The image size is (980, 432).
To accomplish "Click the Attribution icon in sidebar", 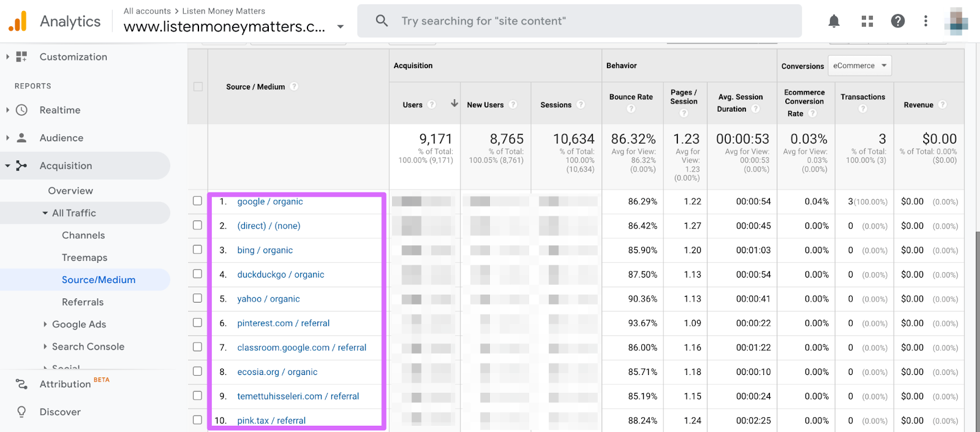I will tap(21, 384).
